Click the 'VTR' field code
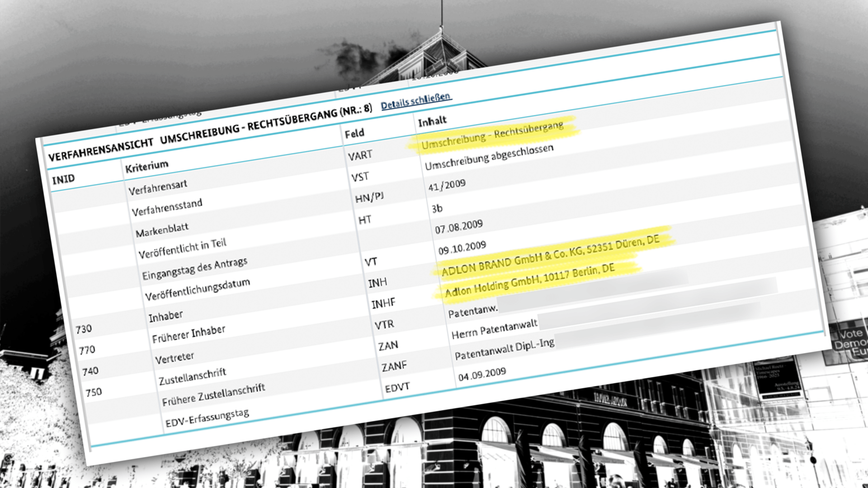The height and width of the screenshot is (488, 868). click(384, 324)
